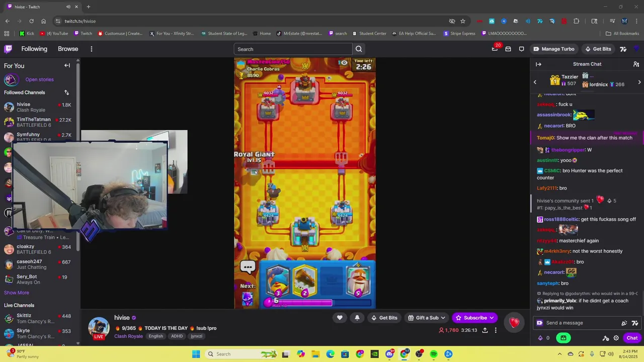Click the jynxzi tag
The width and height of the screenshot is (644, 362).
click(x=196, y=336)
